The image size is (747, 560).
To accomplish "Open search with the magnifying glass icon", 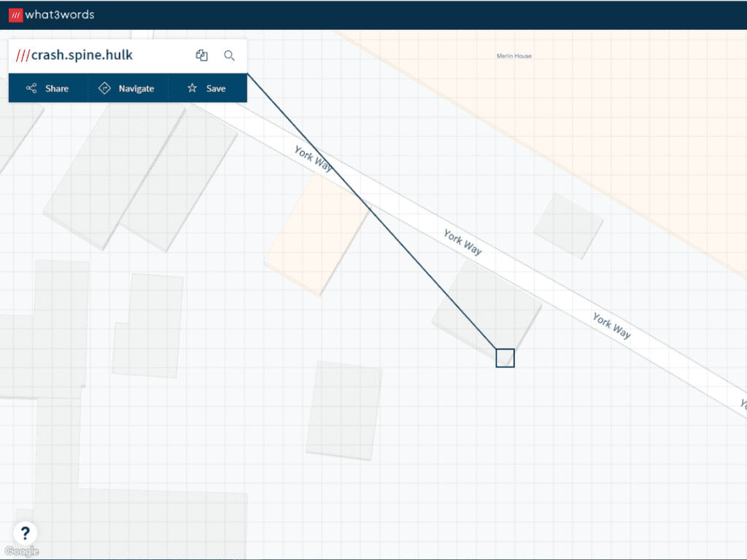I will [229, 55].
